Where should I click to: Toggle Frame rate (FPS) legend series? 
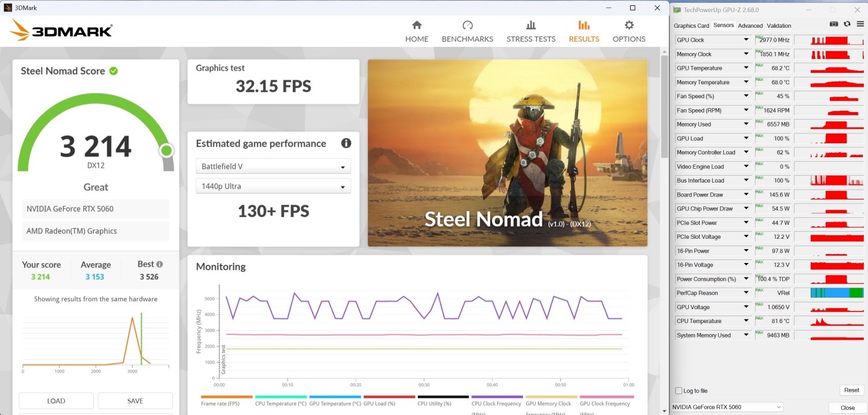tap(227, 401)
